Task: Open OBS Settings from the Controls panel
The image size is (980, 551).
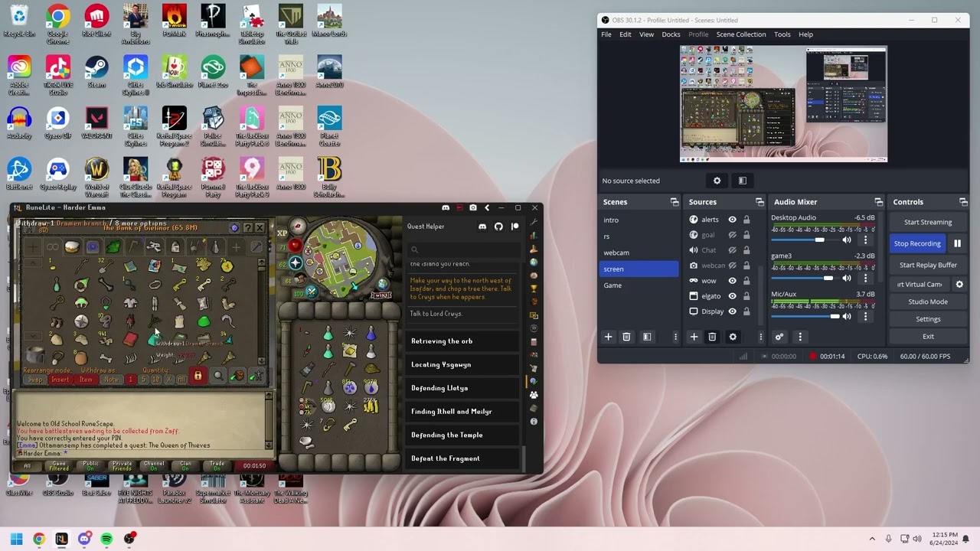Action: [x=928, y=319]
